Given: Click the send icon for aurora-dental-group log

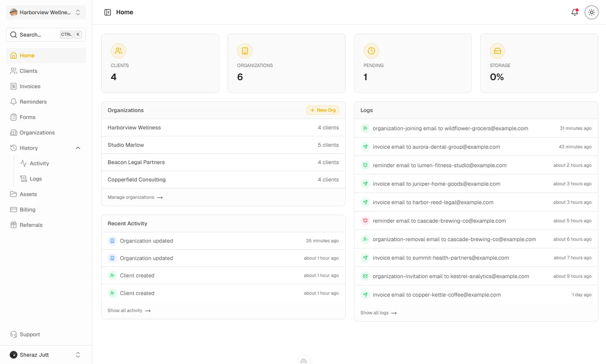Looking at the screenshot, I should [365, 147].
